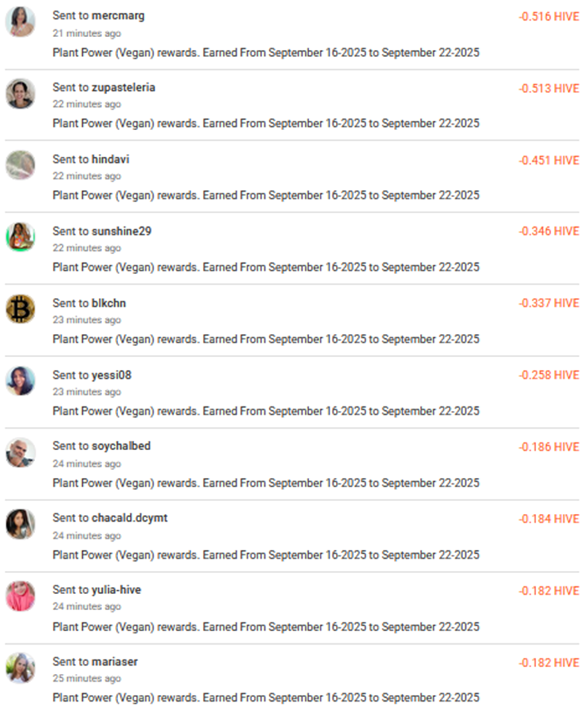Screen dimensions: 588x709
Task: Select the -0.516 HIVE amount
Action: [548, 17]
